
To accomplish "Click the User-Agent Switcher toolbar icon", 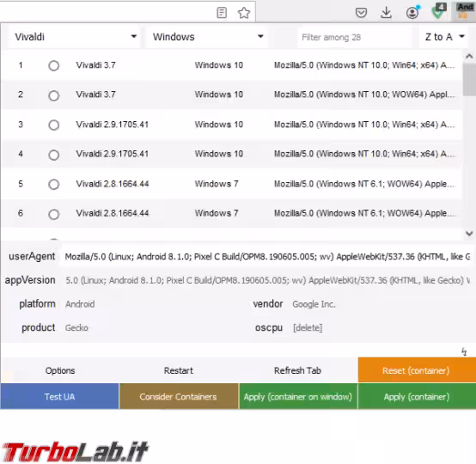I will [464, 11].
